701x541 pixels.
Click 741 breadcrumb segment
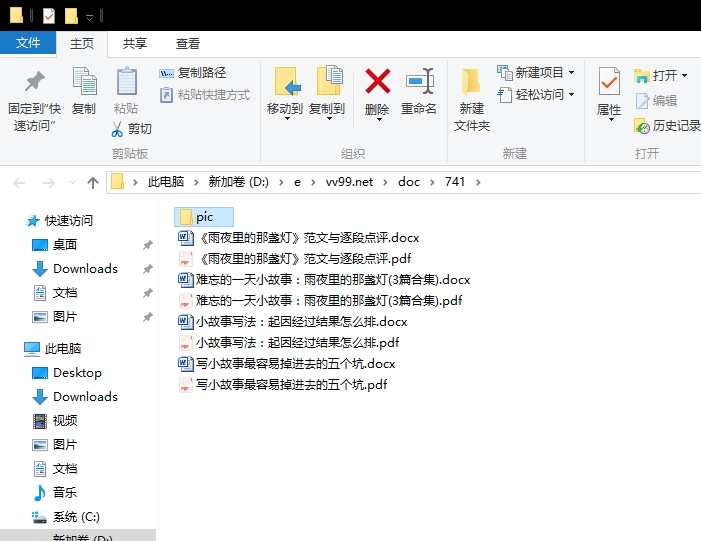[x=455, y=182]
